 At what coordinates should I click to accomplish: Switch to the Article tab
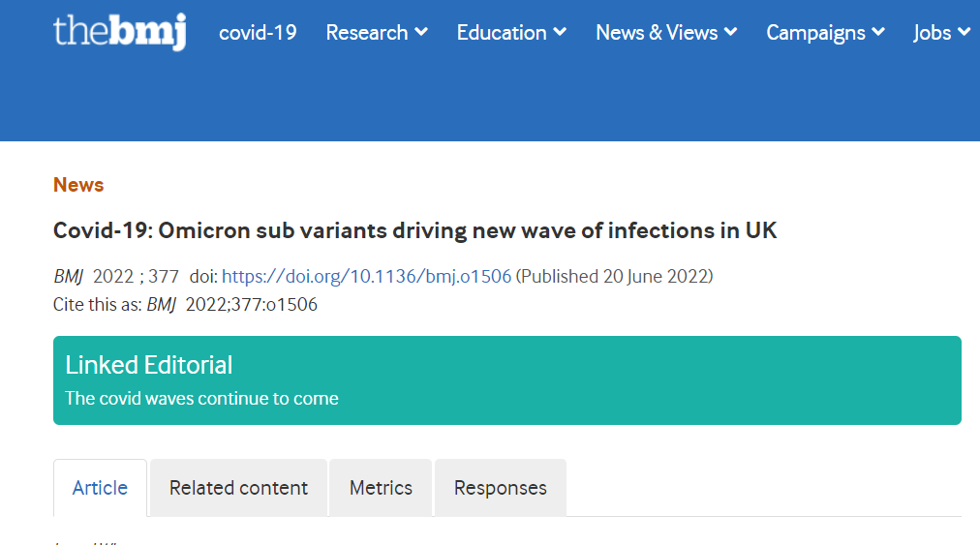[x=100, y=488]
